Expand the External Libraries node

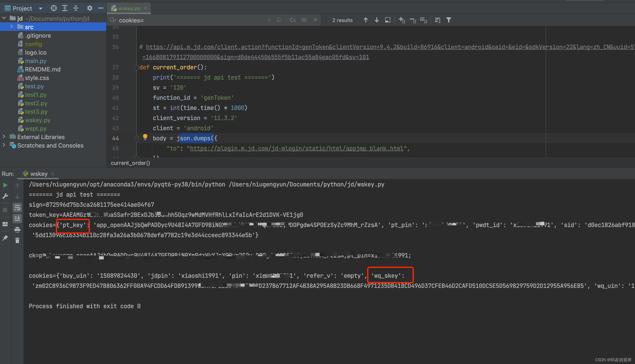point(4,137)
